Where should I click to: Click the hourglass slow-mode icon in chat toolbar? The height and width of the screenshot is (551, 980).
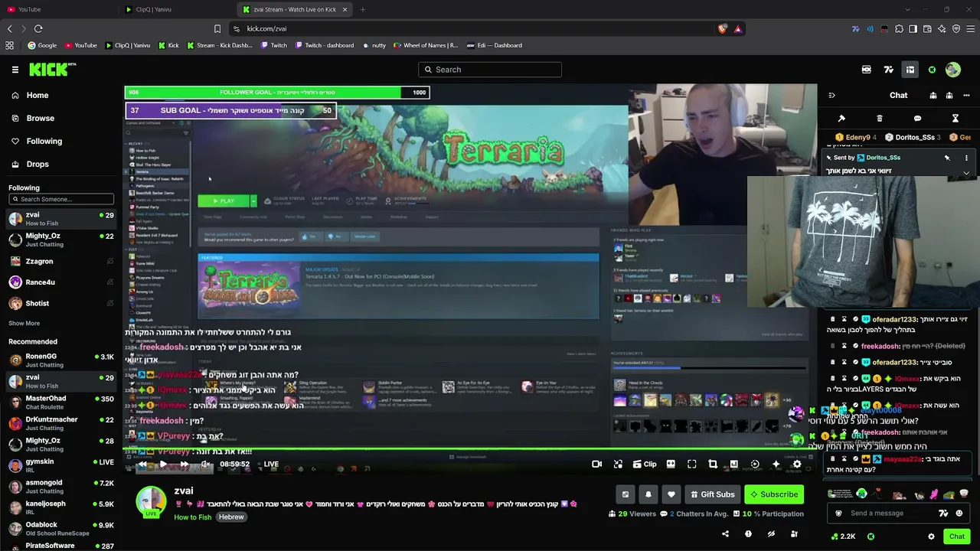click(955, 119)
